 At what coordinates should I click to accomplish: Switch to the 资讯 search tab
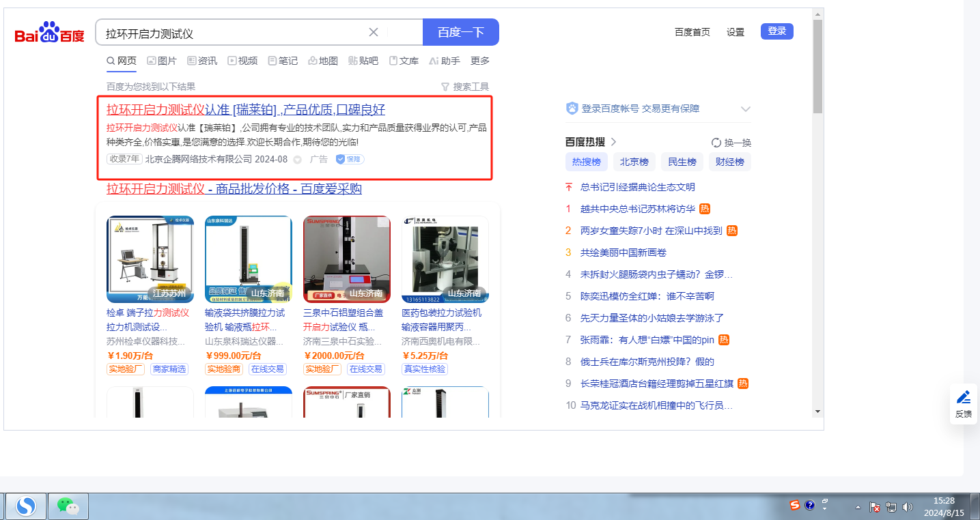(202, 61)
